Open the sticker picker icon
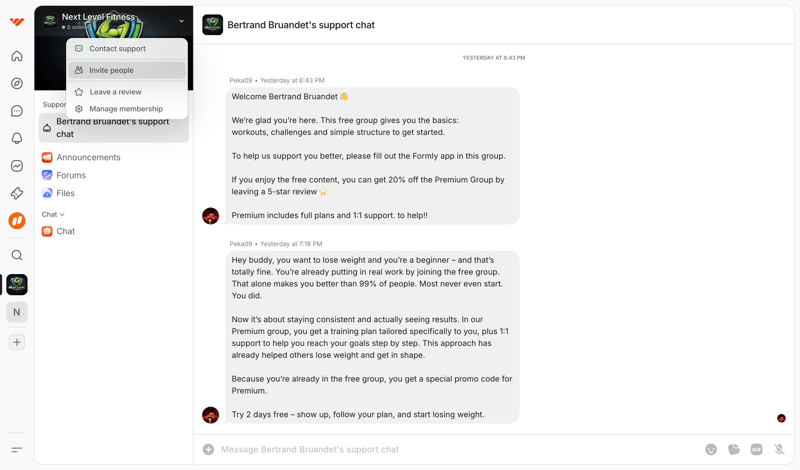800x470 pixels. click(734, 450)
